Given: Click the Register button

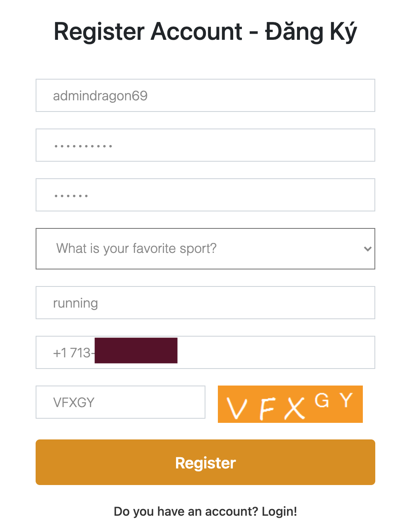Looking at the screenshot, I should 205,462.
